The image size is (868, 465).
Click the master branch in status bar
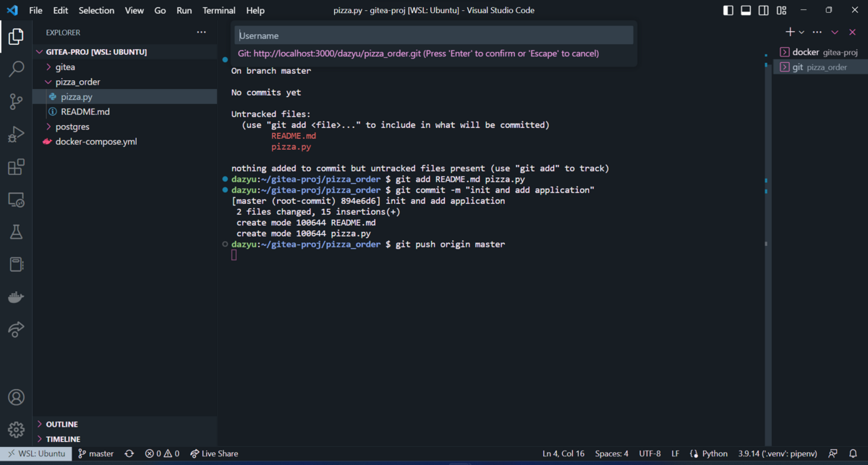click(96, 453)
